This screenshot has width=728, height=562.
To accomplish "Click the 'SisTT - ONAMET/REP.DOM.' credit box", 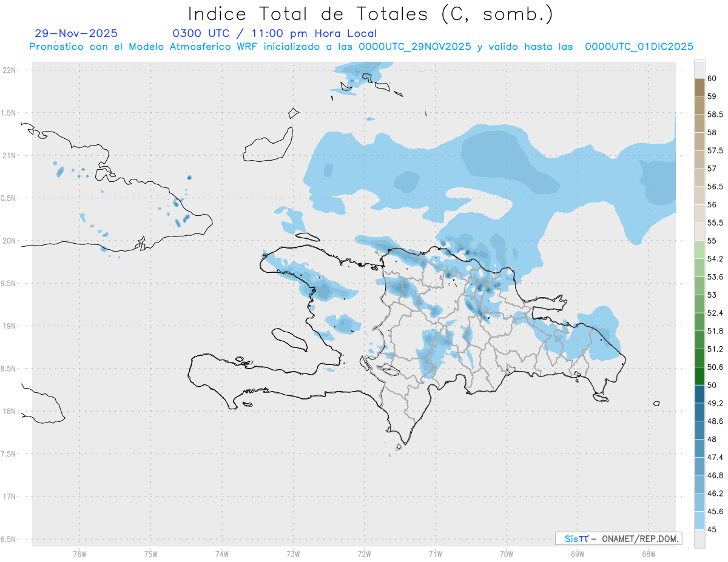I will coord(618,538).
